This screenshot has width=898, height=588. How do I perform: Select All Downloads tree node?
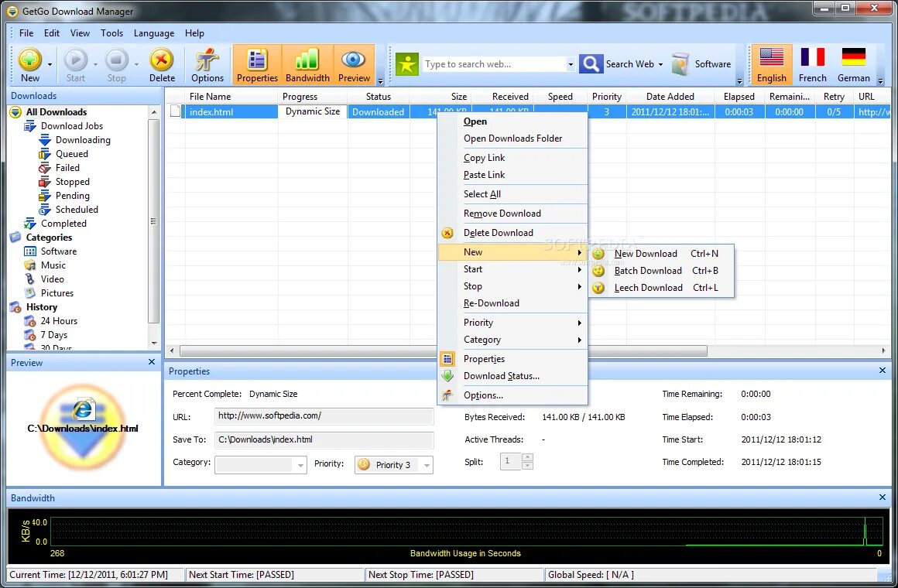tap(56, 111)
